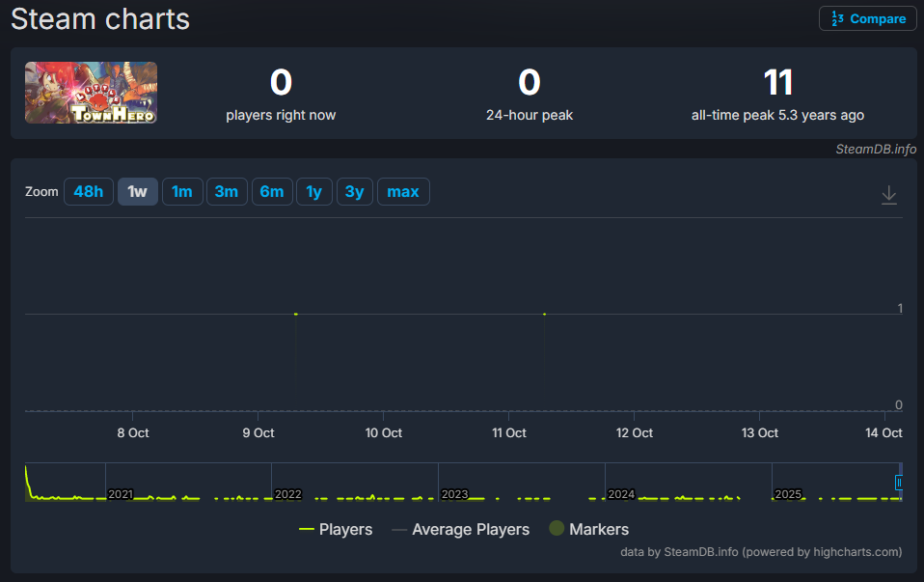The width and height of the screenshot is (924, 582).
Task: Set zoom range to 48h
Action: coord(89,192)
